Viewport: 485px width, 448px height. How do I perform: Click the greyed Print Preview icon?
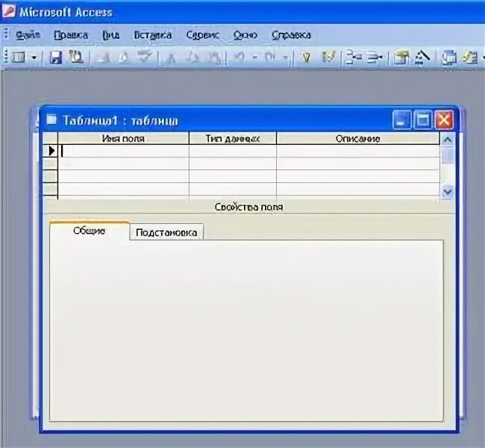coord(123,57)
